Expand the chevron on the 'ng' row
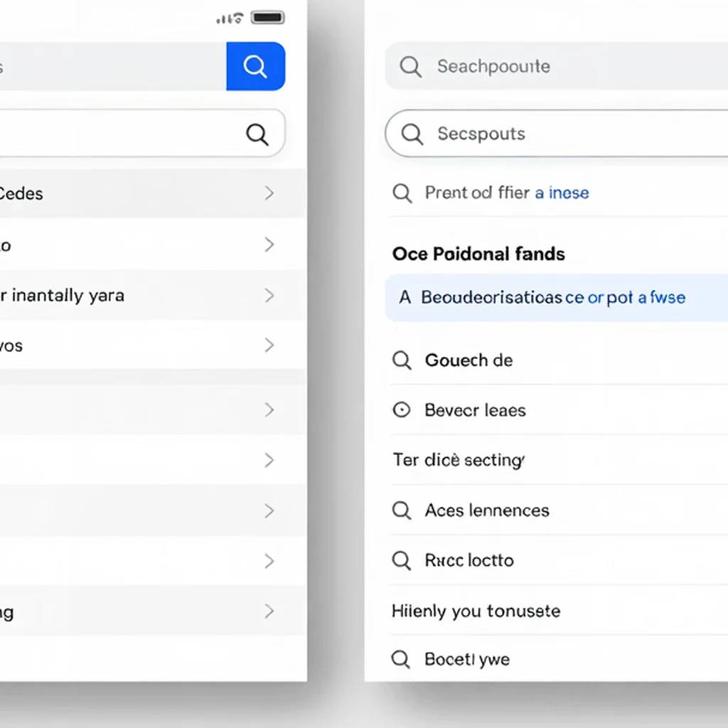 click(269, 611)
